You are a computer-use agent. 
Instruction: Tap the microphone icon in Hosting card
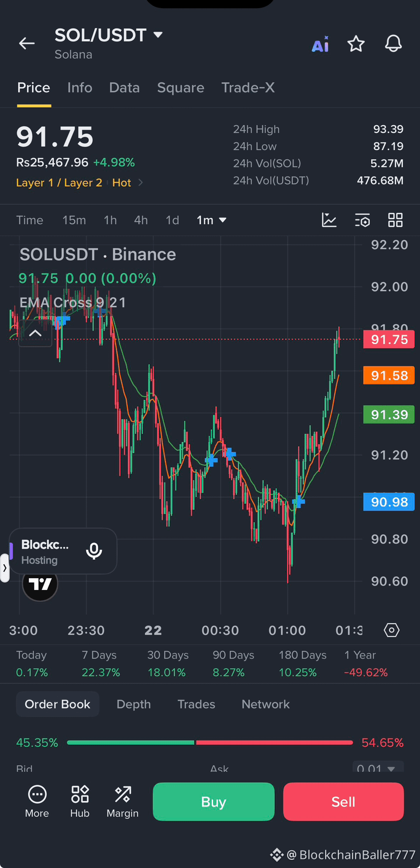pos(94,551)
